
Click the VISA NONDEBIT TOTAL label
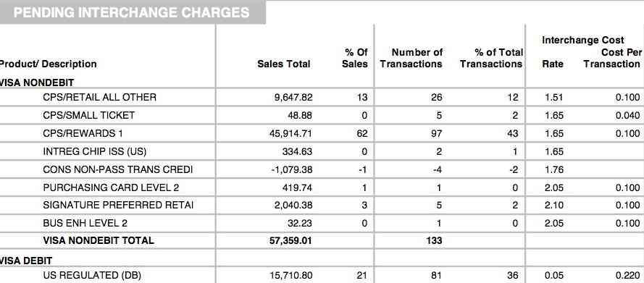click(99, 240)
